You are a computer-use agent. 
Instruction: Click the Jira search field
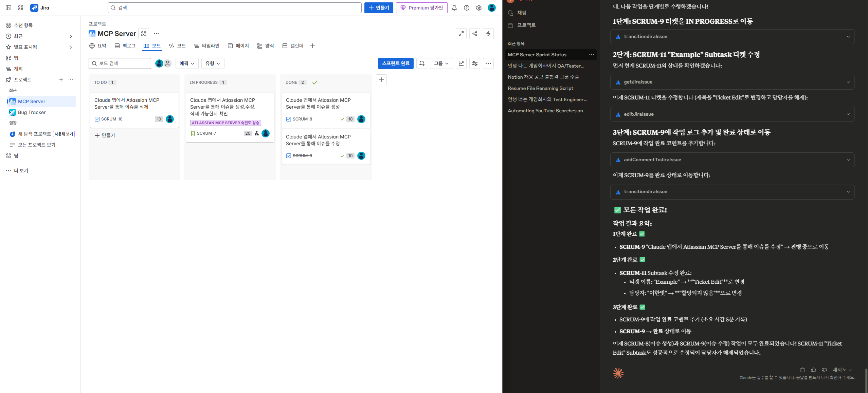(234, 8)
